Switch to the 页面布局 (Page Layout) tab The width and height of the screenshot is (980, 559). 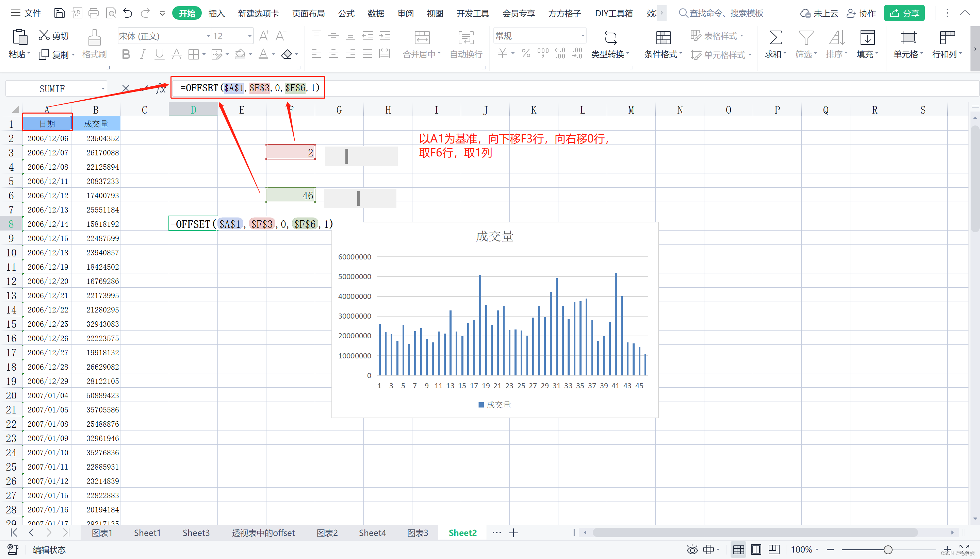coord(308,14)
